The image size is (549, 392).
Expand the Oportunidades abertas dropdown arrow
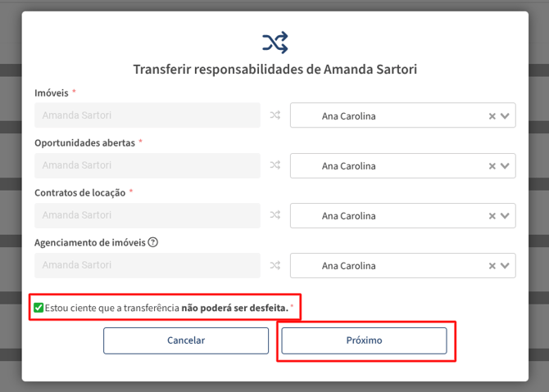[x=505, y=166]
